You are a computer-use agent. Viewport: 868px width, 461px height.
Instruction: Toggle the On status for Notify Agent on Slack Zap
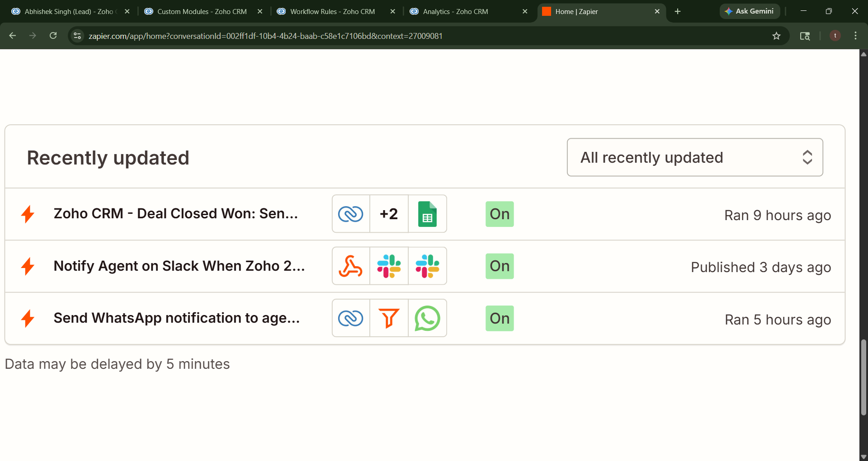click(x=500, y=266)
